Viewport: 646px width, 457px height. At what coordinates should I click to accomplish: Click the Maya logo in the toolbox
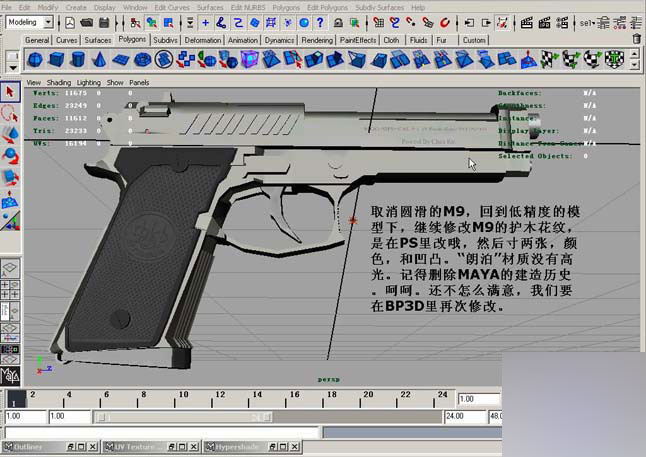(x=10, y=375)
